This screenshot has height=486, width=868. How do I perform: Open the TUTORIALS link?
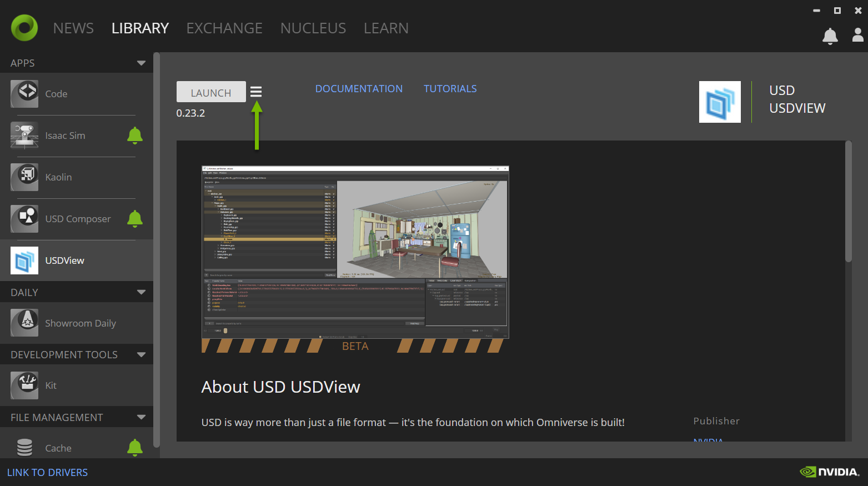[450, 89]
